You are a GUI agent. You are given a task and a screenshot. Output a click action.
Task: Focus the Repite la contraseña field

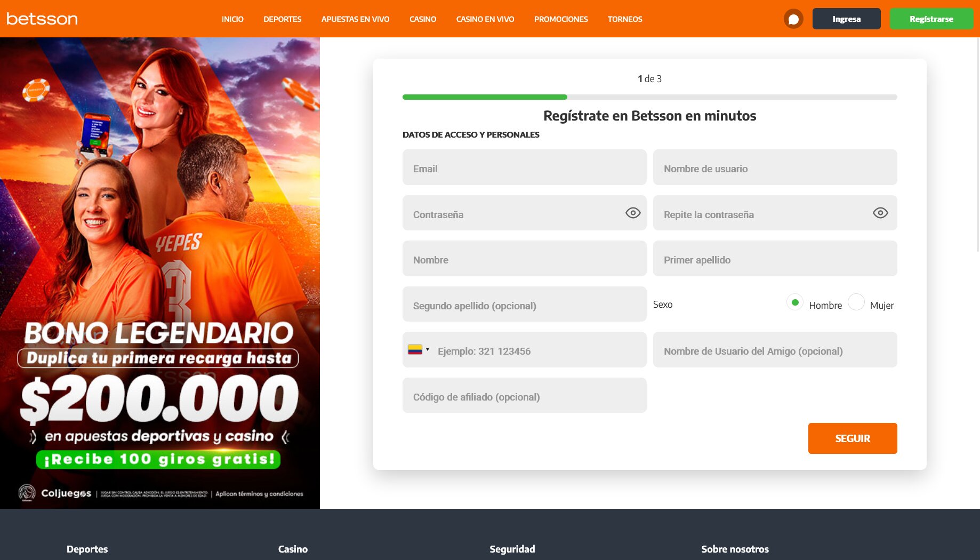click(775, 213)
